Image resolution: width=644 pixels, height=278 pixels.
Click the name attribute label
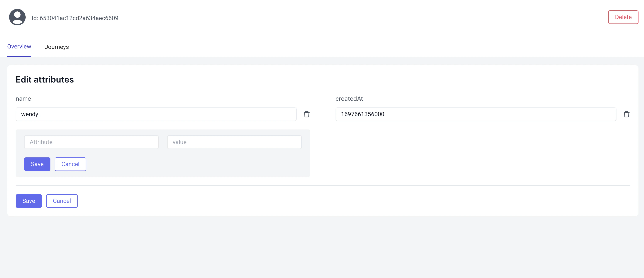point(23,99)
